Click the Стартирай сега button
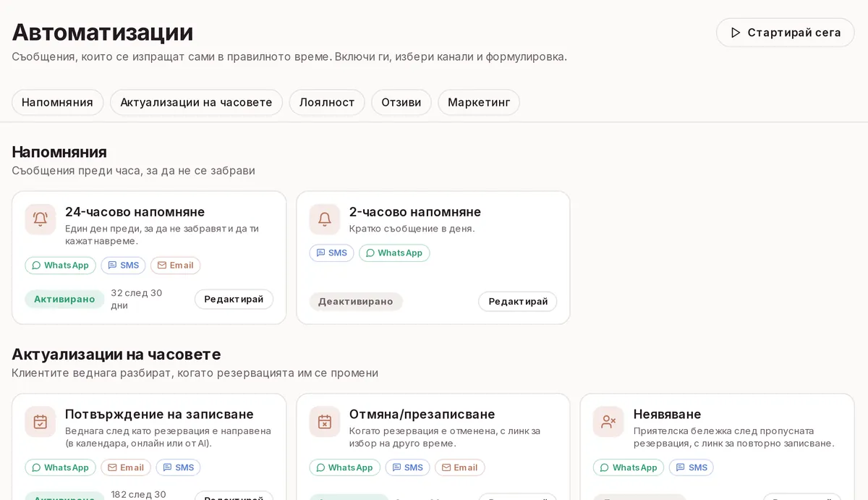This screenshot has width=868, height=500. [x=786, y=33]
